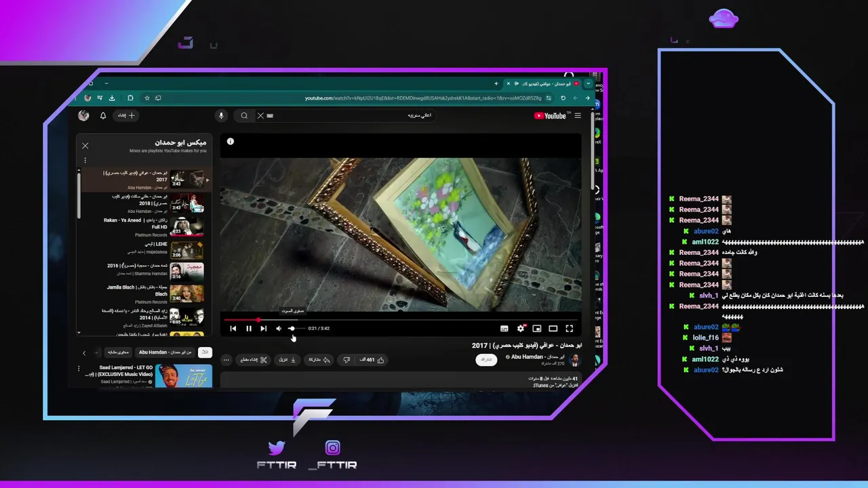The height and width of the screenshot is (488, 868).
Task: Open more actions ellipsis below video
Action: point(226,360)
